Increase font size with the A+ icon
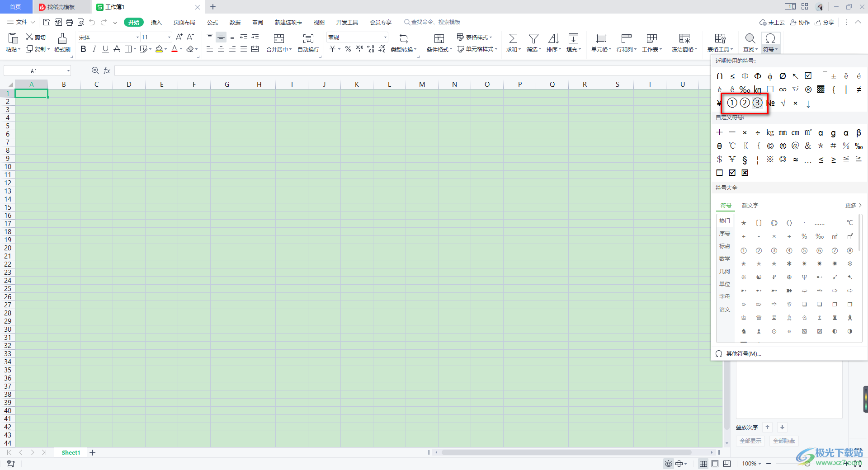Screen dimensions: 868x470 pyautogui.click(x=179, y=37)
